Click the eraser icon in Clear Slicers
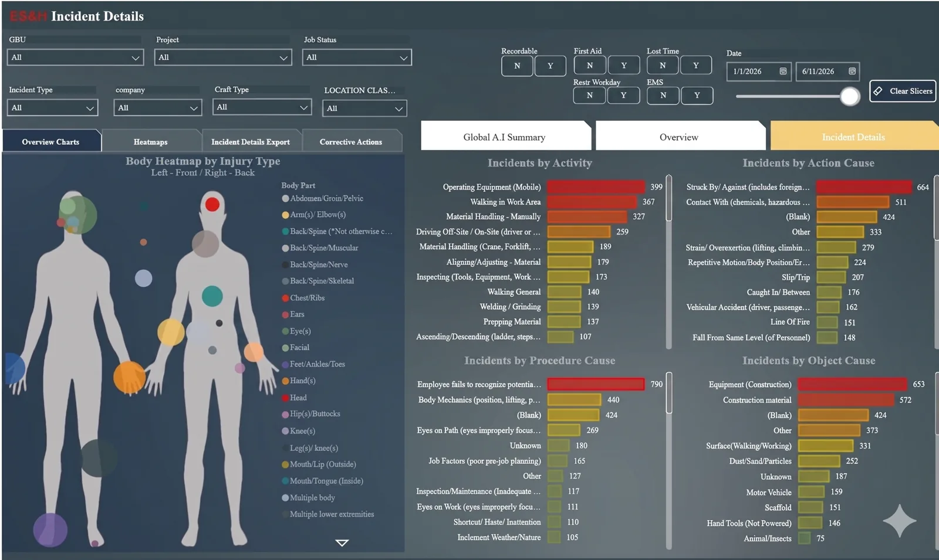The width and height of the screenshot is (939, 560). click(878, 91)
